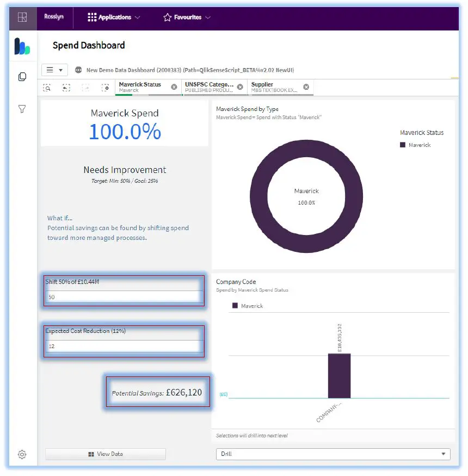The image size is (468, 476).
Task: Remove the Supplier filter
Action: pos(306,86)
